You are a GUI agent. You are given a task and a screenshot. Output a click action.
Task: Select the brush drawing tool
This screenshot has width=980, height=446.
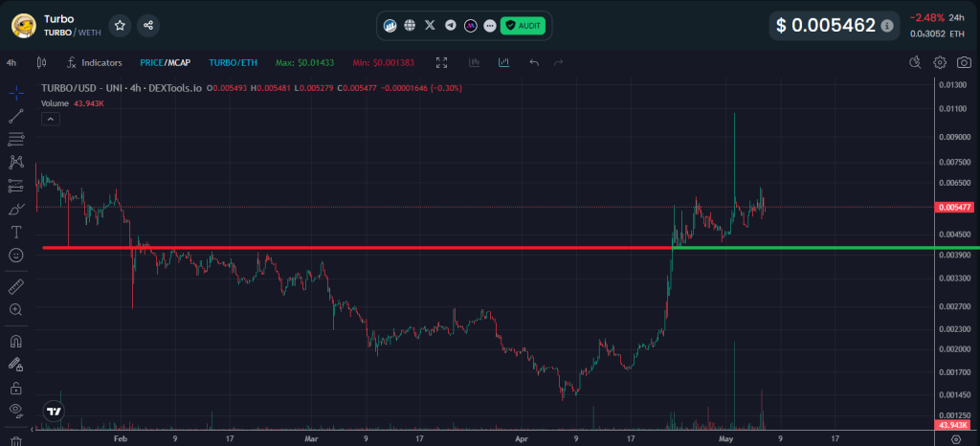(x=16, y=209)
